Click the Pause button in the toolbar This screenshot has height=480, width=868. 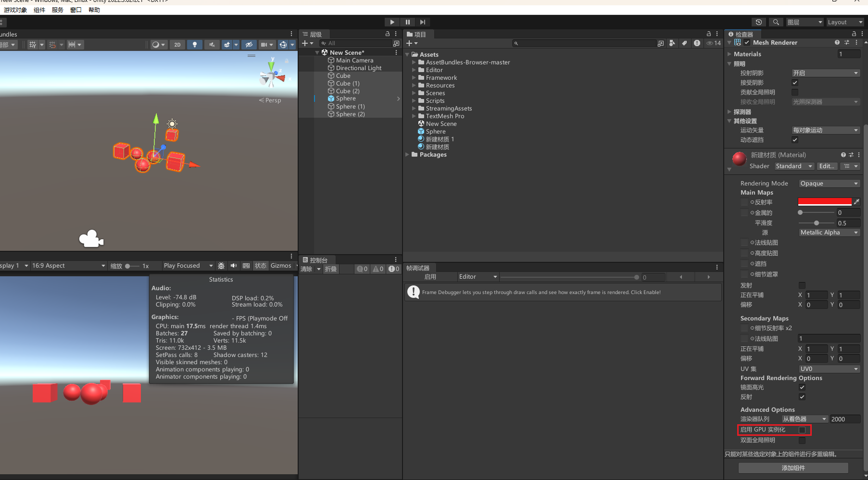[407, 22]
